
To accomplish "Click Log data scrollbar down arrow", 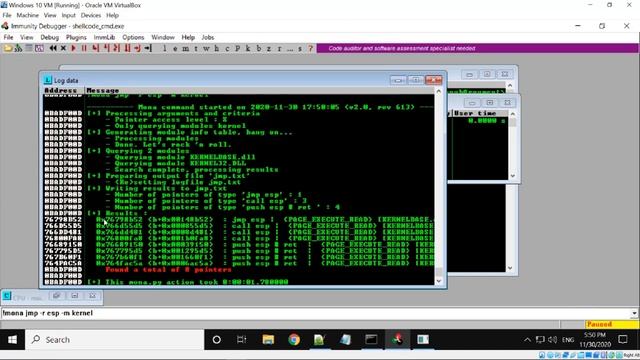I will click(439, 281).
